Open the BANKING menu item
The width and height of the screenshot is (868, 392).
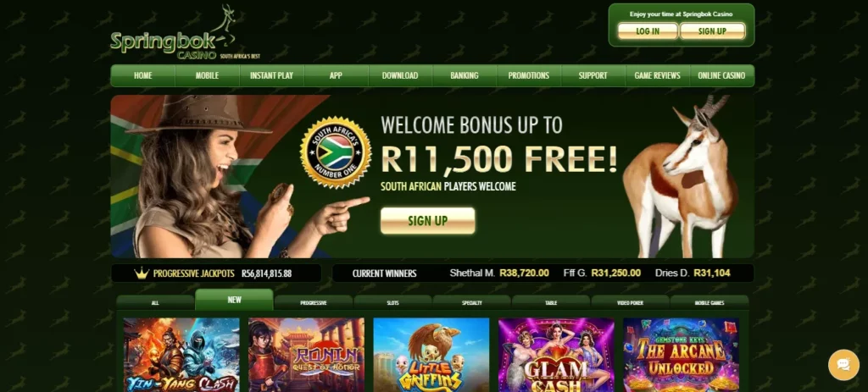[x=465, y=75]
